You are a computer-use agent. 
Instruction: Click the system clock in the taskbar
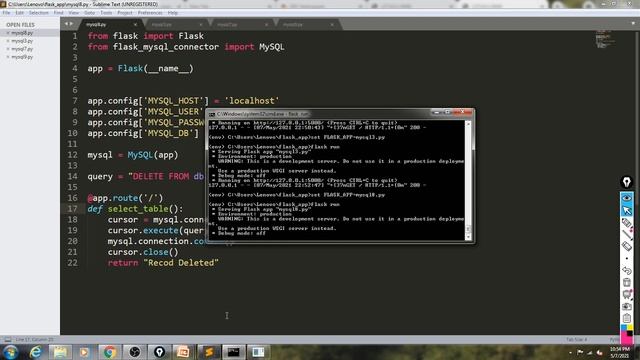[x=620, y=352]
